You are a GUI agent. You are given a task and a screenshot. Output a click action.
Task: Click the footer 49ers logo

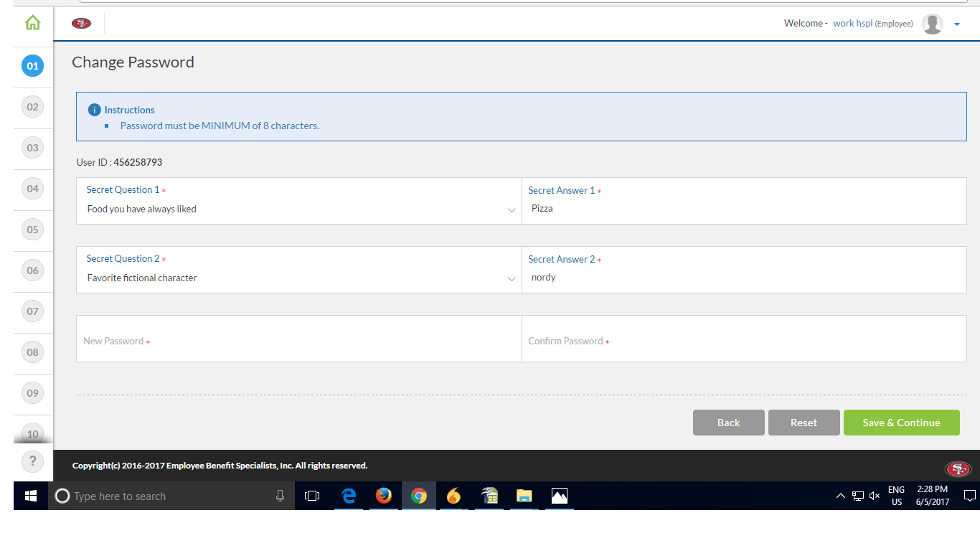(x=958, y=469)
